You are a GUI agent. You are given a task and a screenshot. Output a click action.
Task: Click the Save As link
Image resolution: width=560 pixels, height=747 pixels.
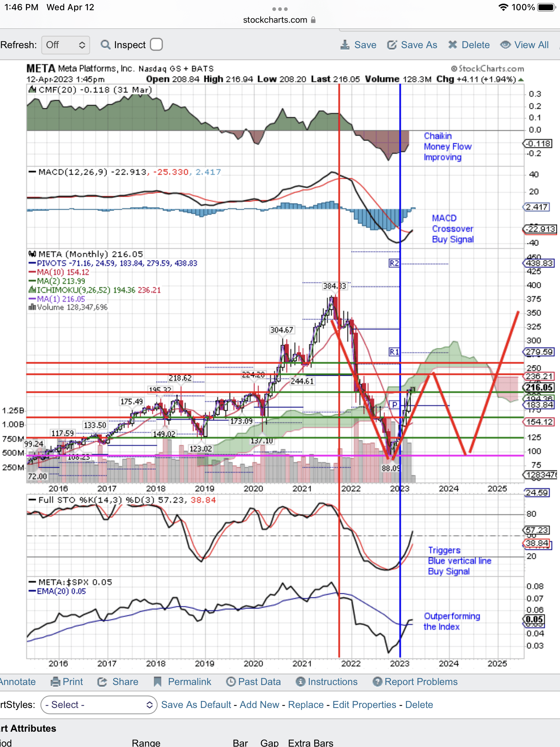click(x=419, y=45)
